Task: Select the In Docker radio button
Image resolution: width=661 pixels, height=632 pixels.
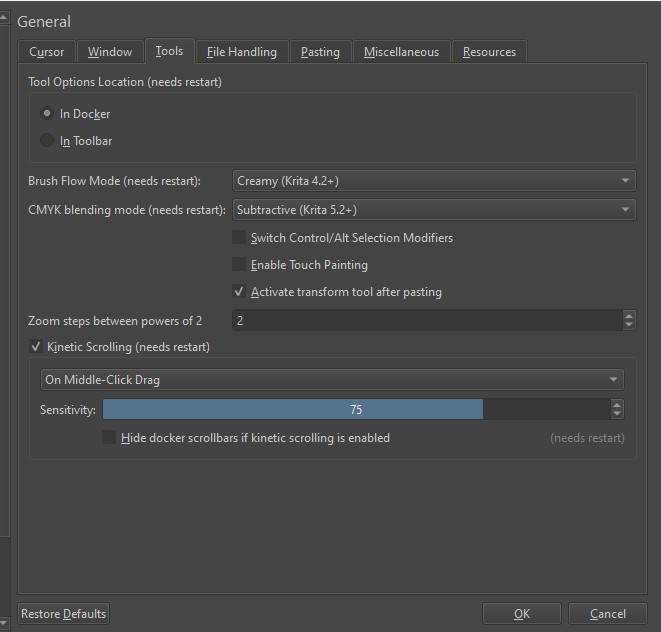Action: pos(47,114)
